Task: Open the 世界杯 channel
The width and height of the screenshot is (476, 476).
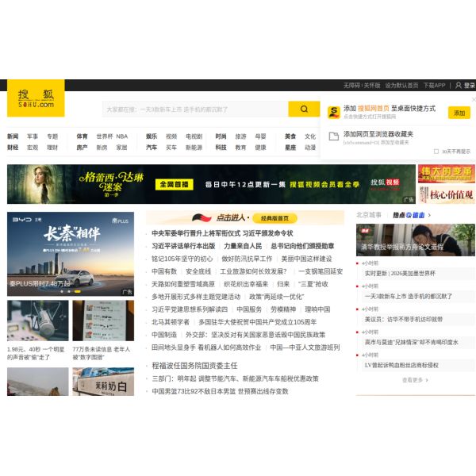Action: pyautogui.click(x=105, y=136)
